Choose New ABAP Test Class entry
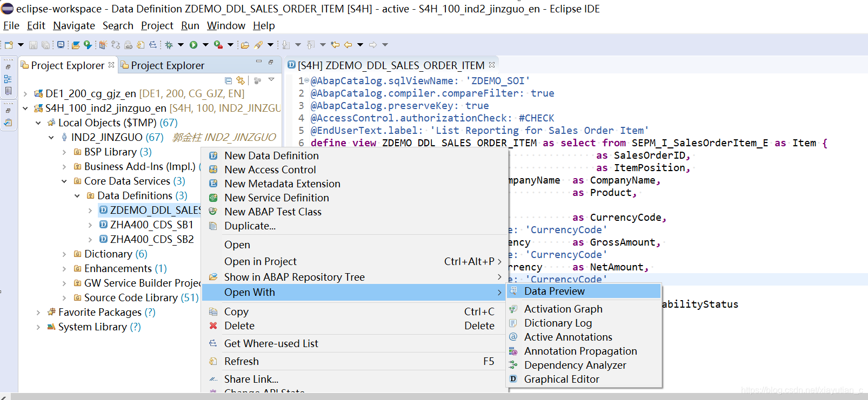868x400 pixels. pyautogui.click(x=355, y=212)
